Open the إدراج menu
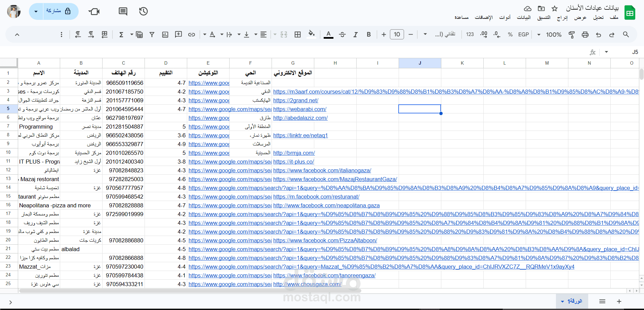This screenshot has height=310, width=644. click(562, 17)
